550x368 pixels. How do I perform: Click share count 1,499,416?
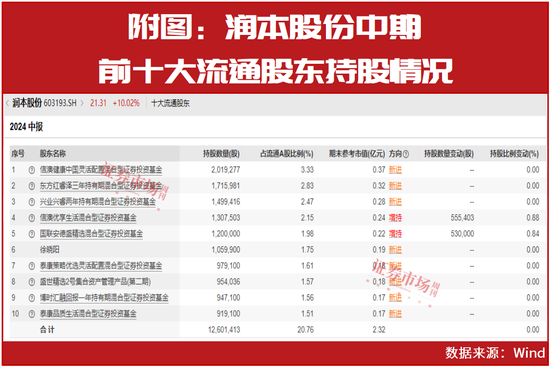[x=226, y=202]
